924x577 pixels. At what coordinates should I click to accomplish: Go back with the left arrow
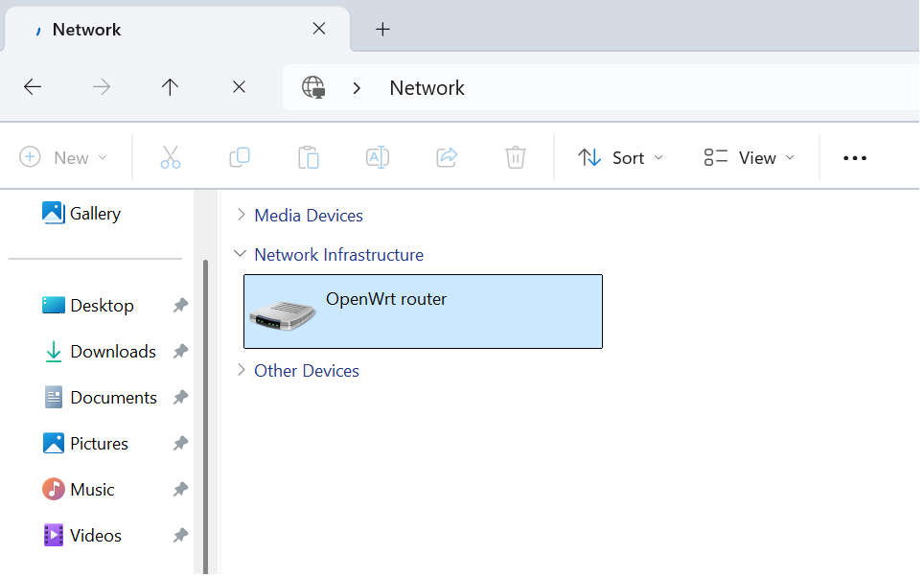[33, 87]
